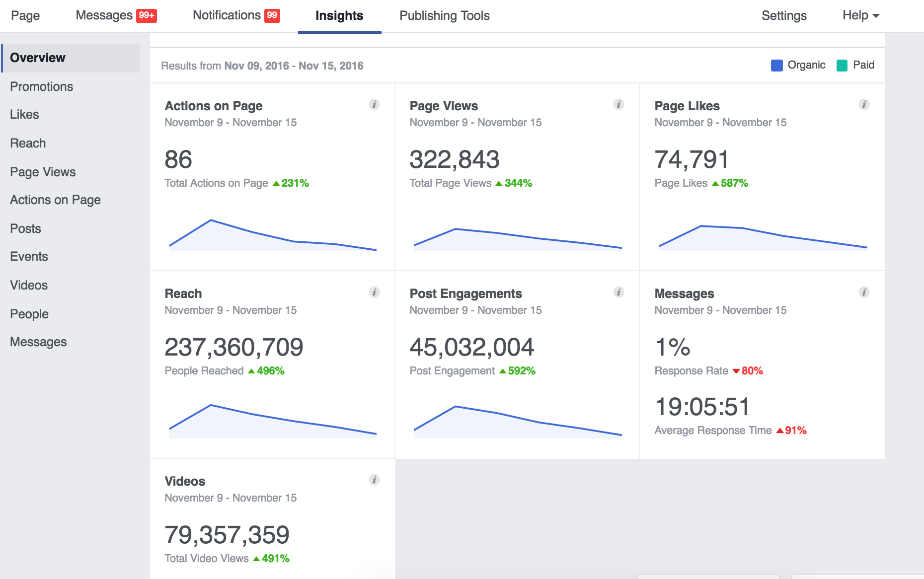Click the 86 total actions value

(x=178, y=159)
